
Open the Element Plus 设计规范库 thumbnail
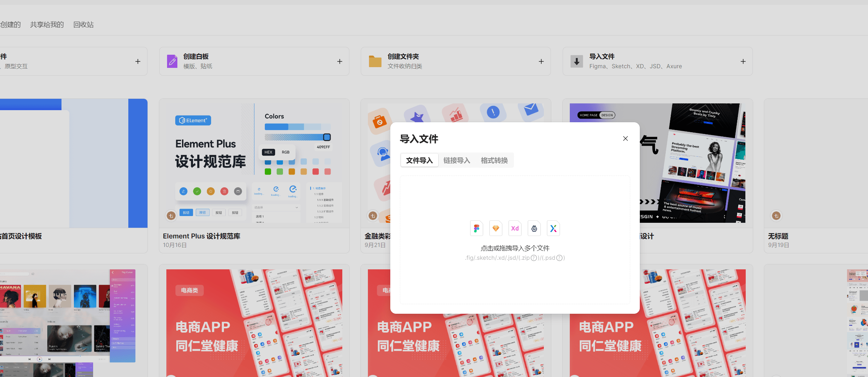click(254, 163)
